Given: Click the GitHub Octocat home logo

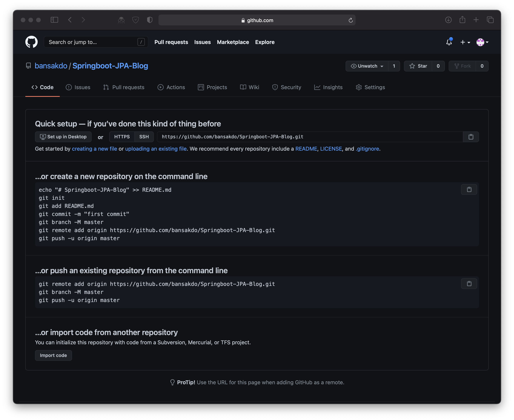Looking at the screenshot, I should tap(32, 42).
